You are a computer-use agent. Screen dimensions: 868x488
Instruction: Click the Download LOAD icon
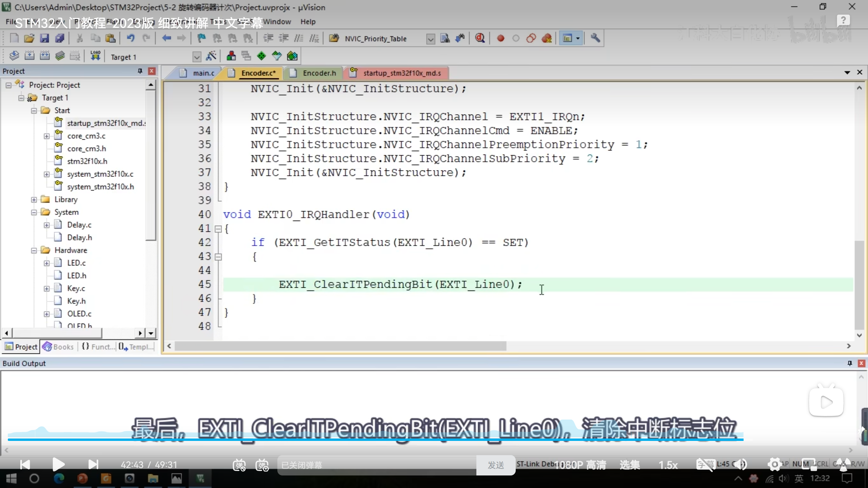tap(95, 56)
